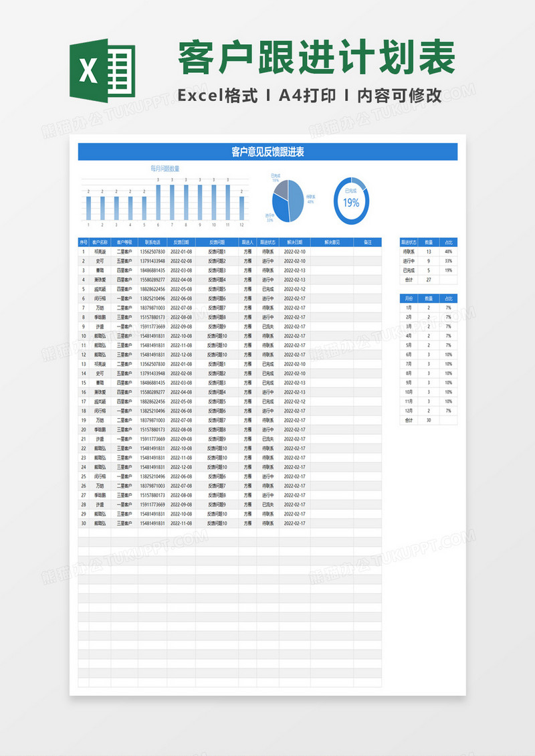Screen dimensions: 535x756
Task: Click 五星客户 in row 2
Action: (x=124, y=261)
